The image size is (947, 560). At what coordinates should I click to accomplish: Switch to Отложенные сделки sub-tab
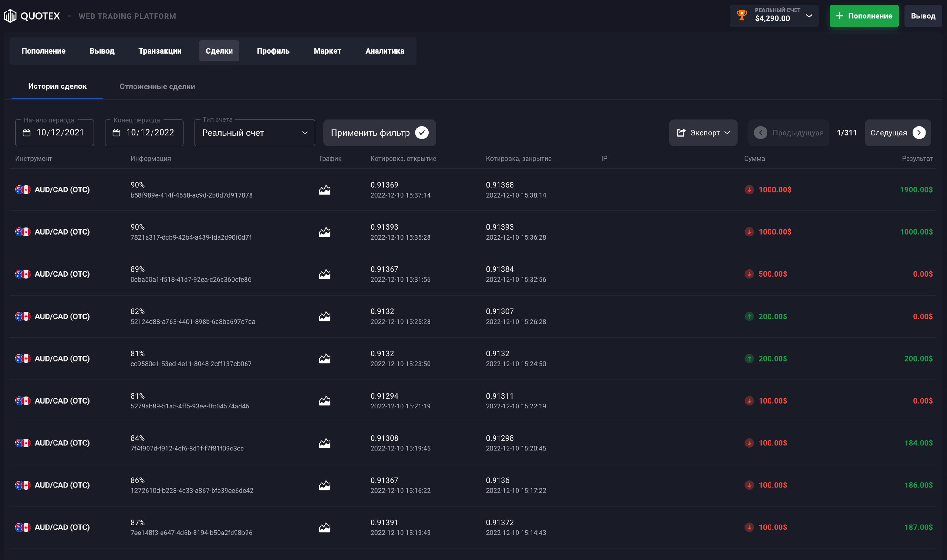pos(157,87)
